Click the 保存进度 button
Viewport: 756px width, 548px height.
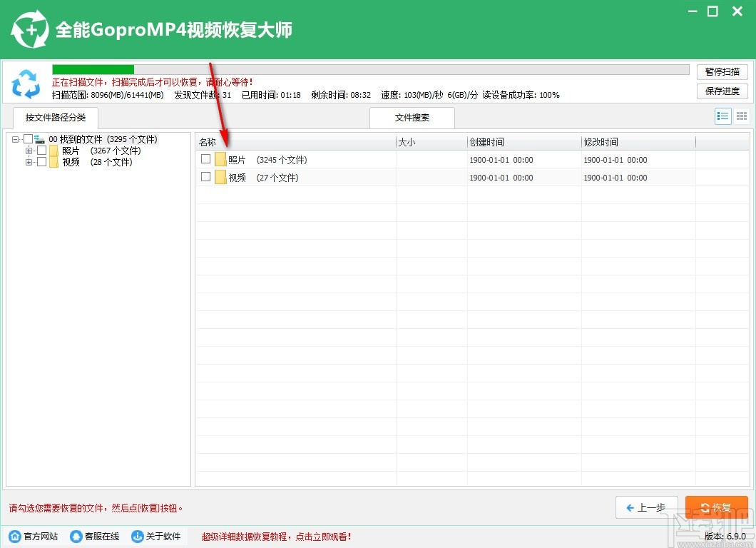(x=722, y=91)
